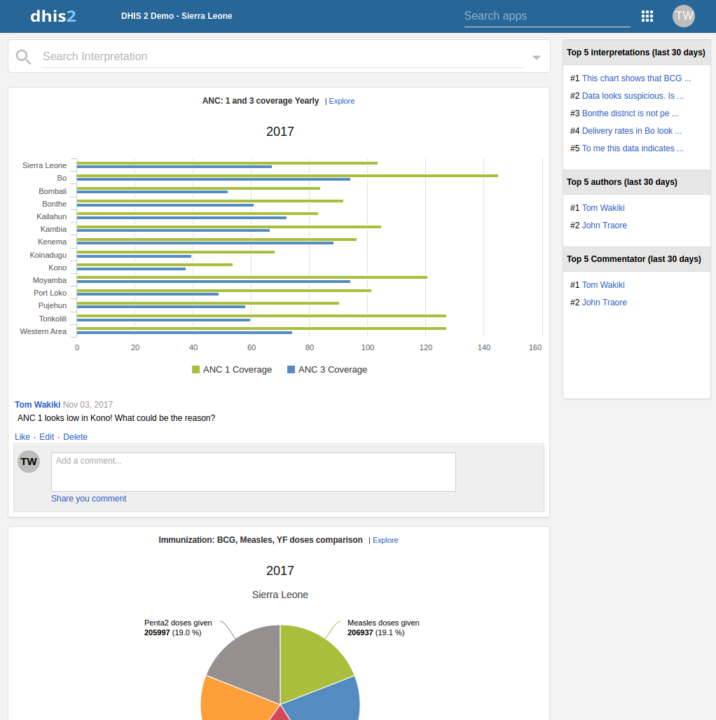Click in the Add a comment box
This screenshot has width=716, height=720.
[254, 472]
